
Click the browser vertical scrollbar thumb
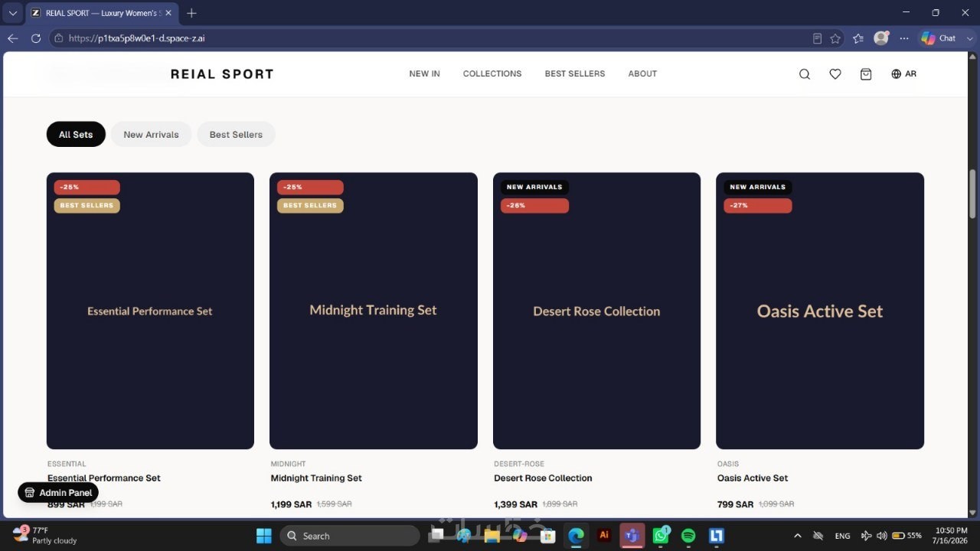pyautogui.click(x=972, y=193)
